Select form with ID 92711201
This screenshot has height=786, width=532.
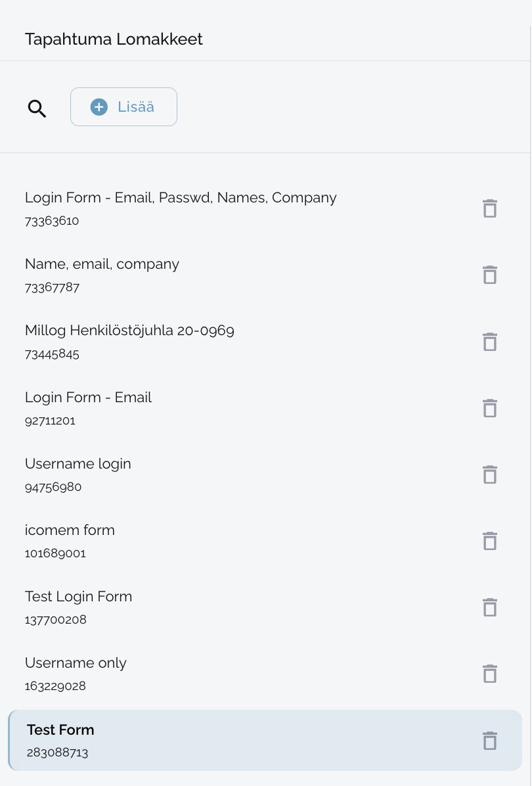pyautogui.click(x=88, y=398)
